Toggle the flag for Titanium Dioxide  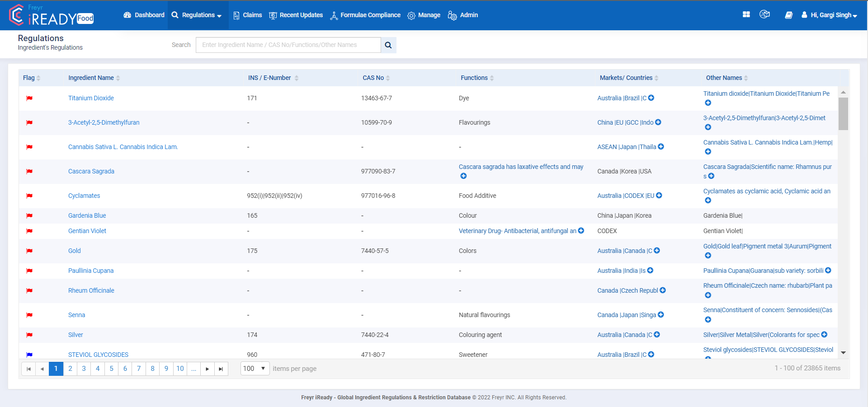(29, 98)
